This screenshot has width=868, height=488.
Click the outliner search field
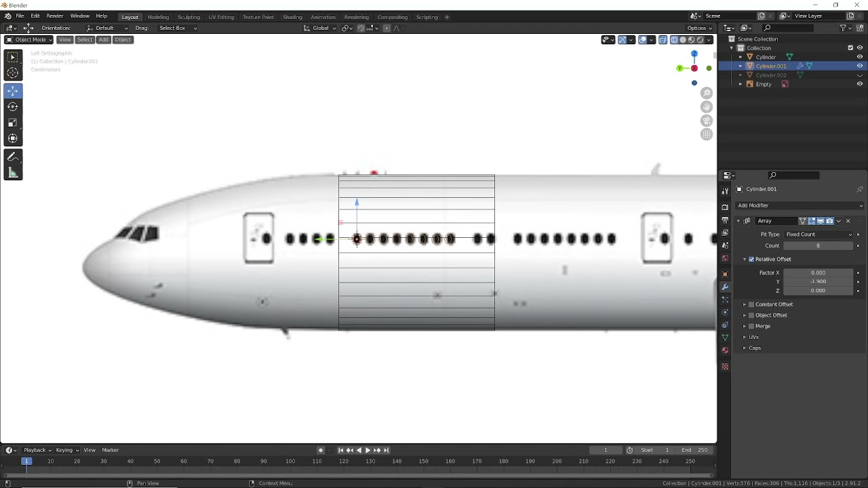[787, 28]
